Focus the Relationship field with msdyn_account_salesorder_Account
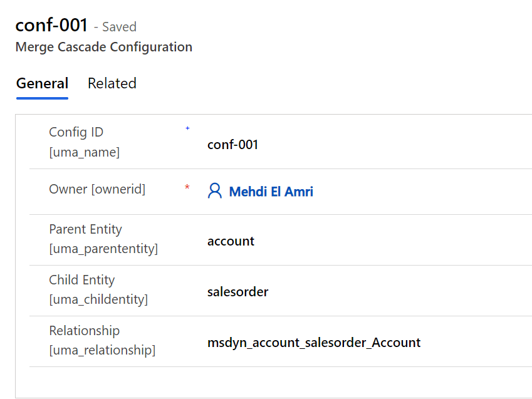This screenshot has width=532, height=399. click(x=314, y=343)
